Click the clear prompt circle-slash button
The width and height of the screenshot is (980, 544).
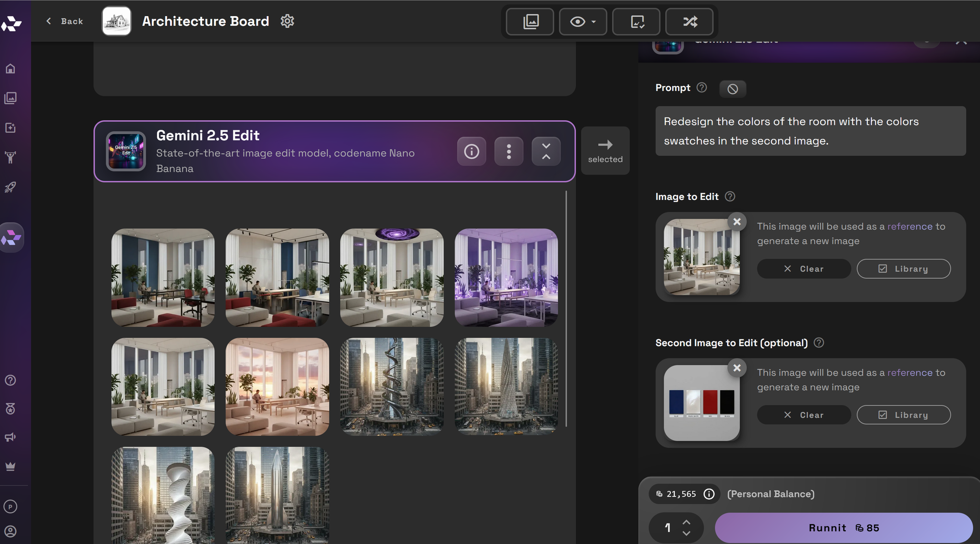click(733, 89)
